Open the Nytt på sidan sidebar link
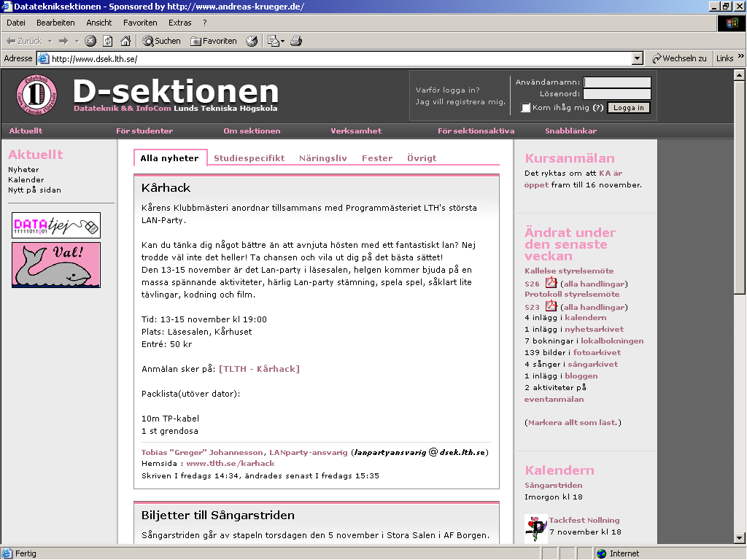Image resolution: width=747 pixels, height=560 pixels. (x=35, y=190)
